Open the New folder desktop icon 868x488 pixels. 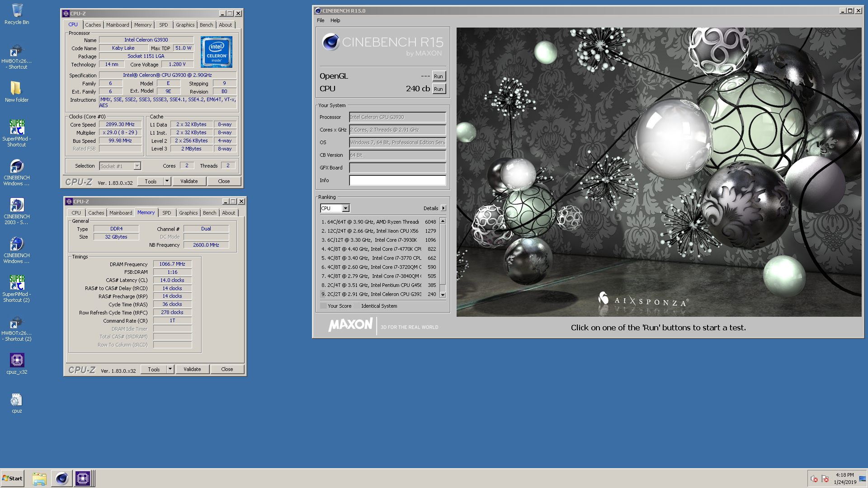point(17,92)
